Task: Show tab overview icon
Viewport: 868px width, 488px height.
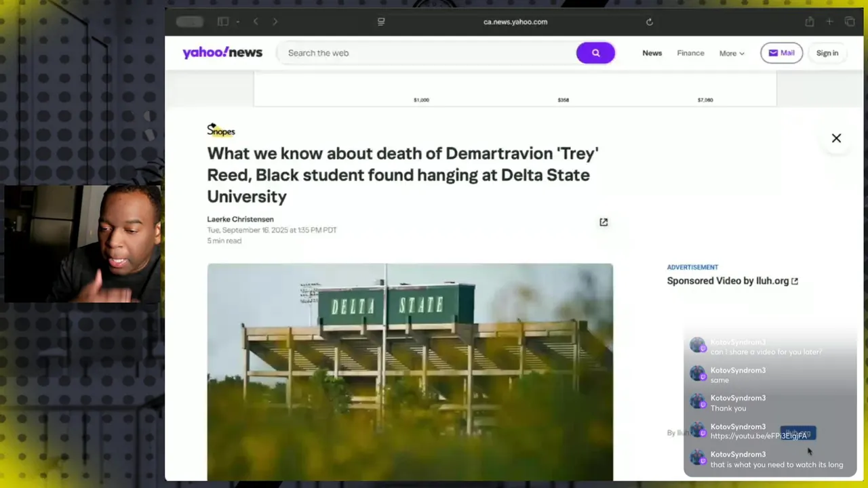Action: [x=850, y=22]
